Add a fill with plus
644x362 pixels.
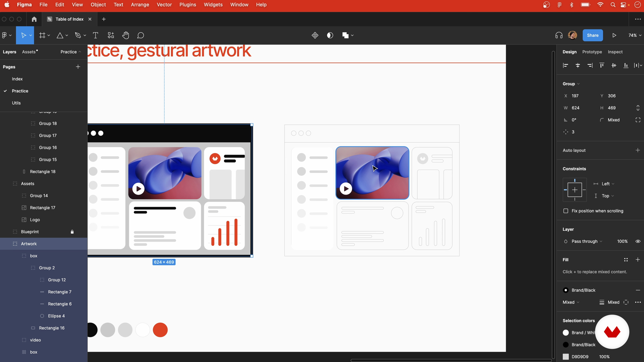point(638,260)
